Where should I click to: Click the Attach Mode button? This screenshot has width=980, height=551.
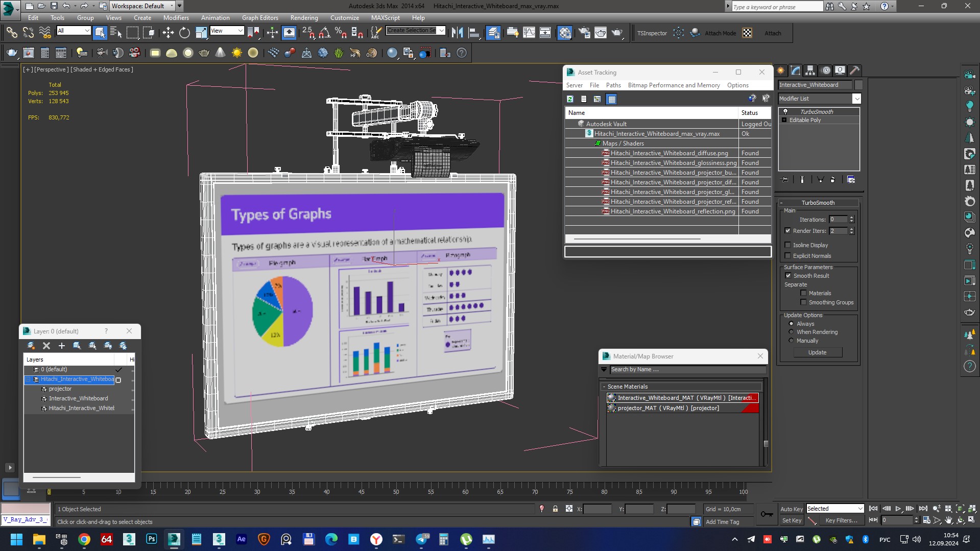[720, 33]
